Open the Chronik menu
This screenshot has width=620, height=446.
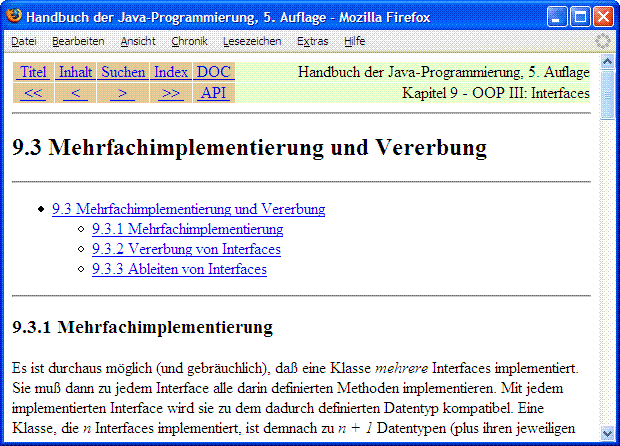point(189,41)
